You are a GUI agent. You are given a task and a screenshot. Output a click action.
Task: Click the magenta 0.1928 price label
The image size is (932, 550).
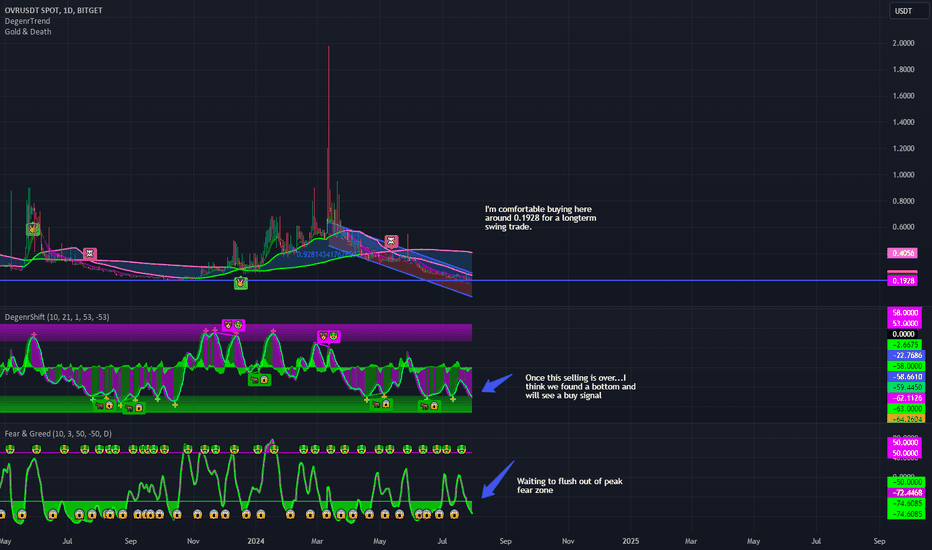point(902,281)
